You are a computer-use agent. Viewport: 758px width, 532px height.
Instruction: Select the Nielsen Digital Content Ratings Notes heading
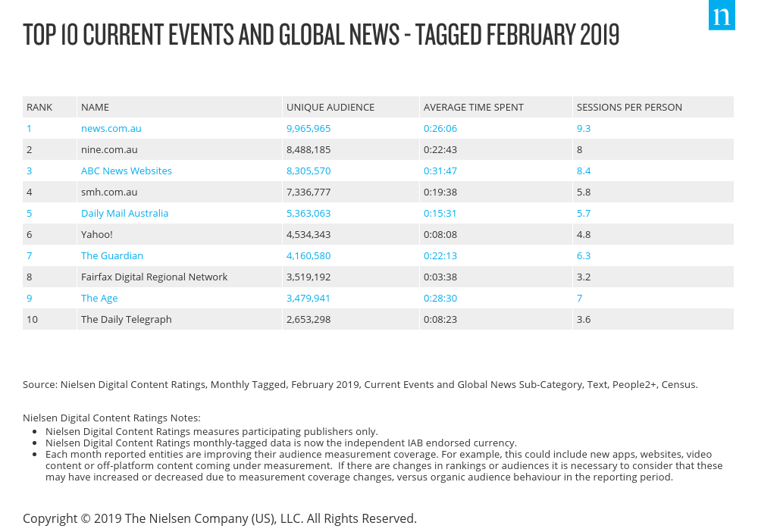pos(111,418)
